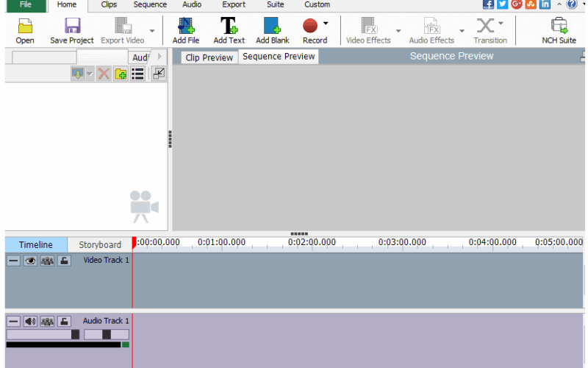Launch the NCH Suite
The height and width of the screenshot is (368, 588).
click(x=559, y=31)
